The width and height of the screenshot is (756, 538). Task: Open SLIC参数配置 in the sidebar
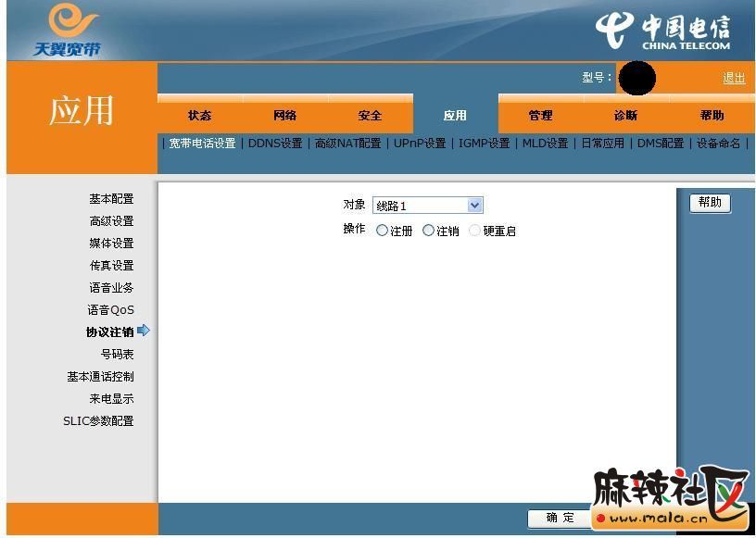coord(98,421)
